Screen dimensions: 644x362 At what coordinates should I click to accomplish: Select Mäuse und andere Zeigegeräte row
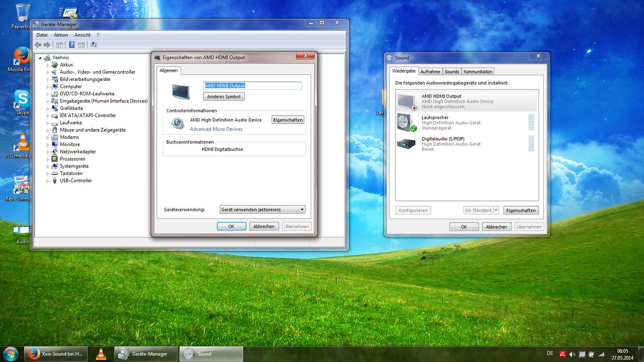(x=93, y=130)
